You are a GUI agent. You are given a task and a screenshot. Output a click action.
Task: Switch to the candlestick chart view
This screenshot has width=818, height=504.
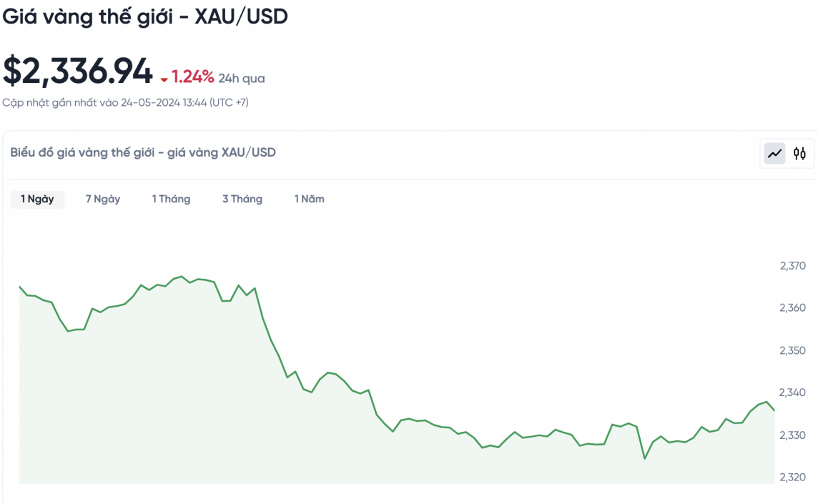pos(799,153)
